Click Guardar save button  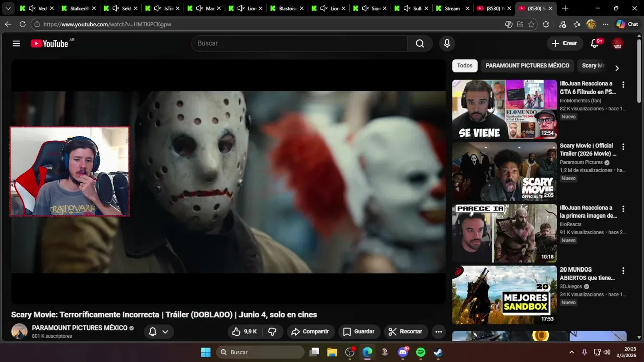[x=359, y=331]
